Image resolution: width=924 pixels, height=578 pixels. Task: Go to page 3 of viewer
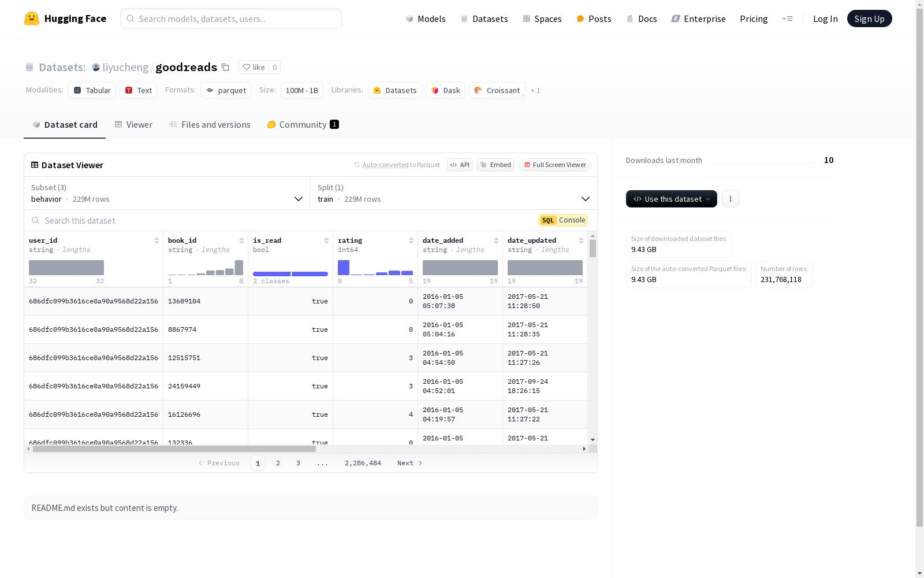point(298,463)
